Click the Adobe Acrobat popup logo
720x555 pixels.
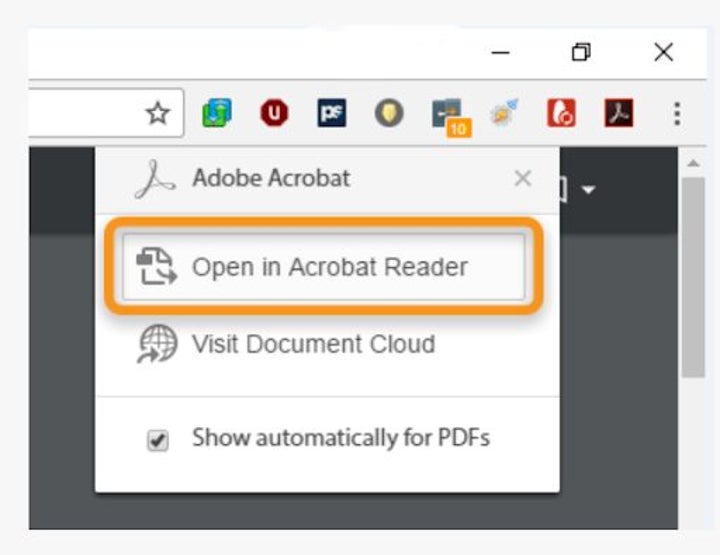(155, 179)
